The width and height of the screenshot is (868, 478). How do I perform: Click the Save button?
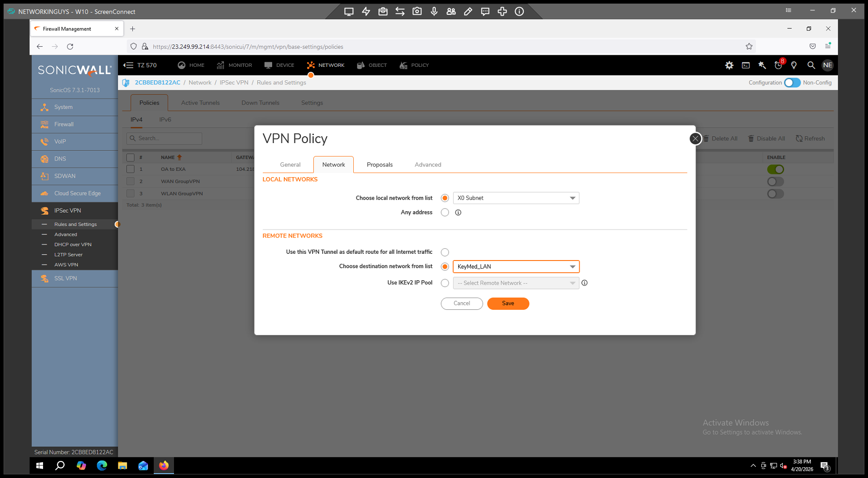click(x=508, y=304)
